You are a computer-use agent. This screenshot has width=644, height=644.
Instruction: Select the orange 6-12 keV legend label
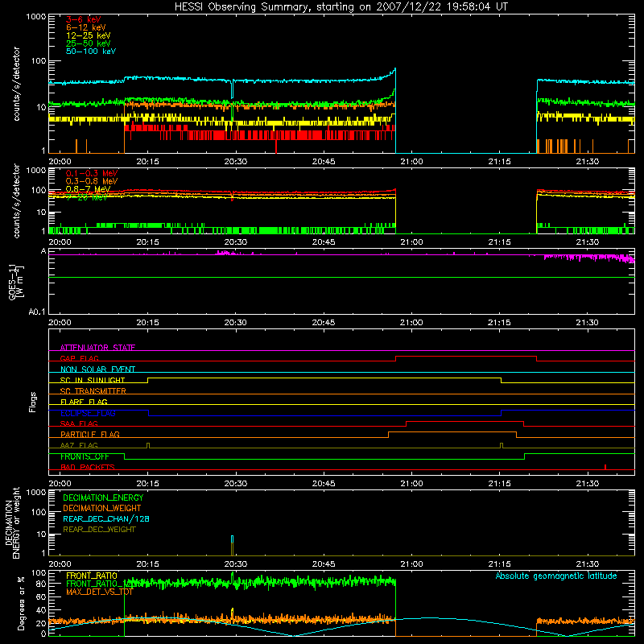(86, 27)
